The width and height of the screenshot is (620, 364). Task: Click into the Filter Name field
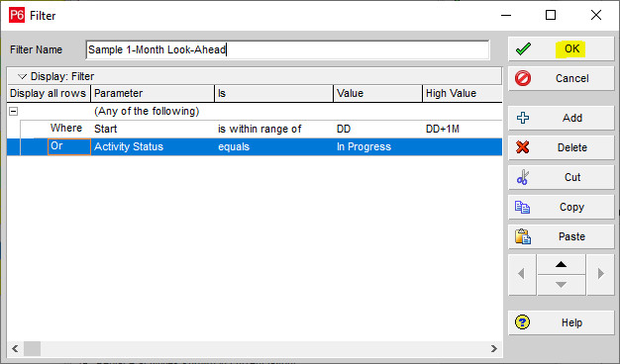coord(287,49)
